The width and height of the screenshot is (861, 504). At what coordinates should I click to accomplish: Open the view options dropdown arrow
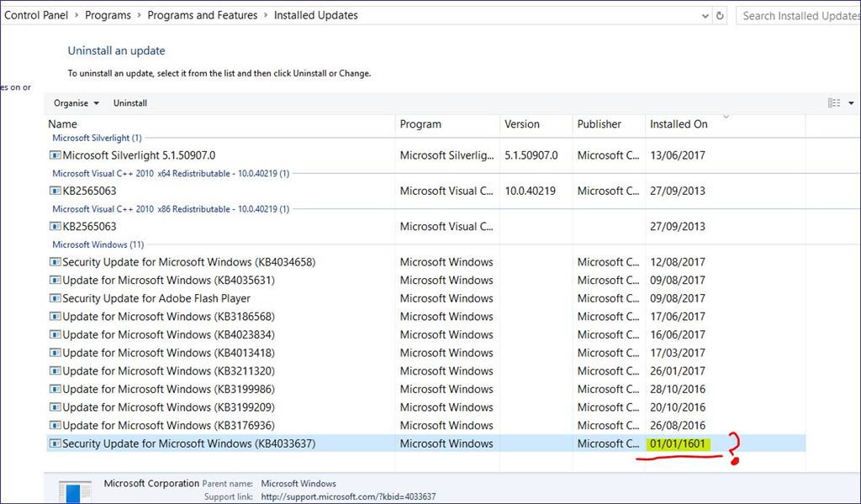[x=851, y=103]
